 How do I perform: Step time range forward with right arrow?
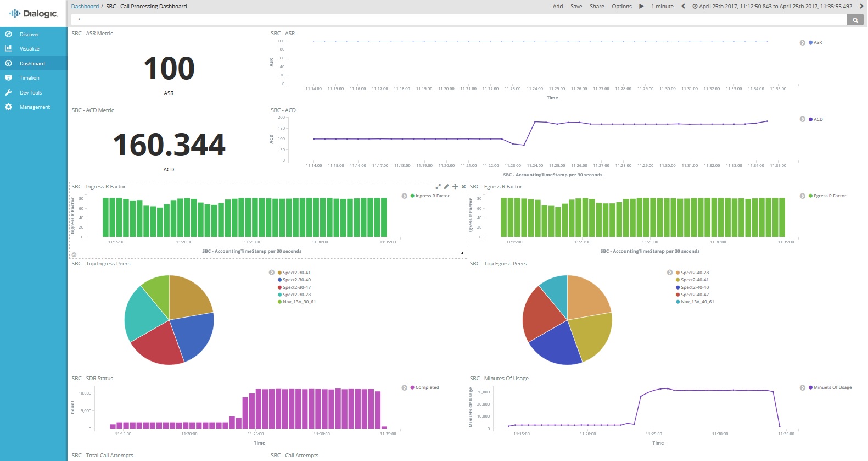[861, 7]
